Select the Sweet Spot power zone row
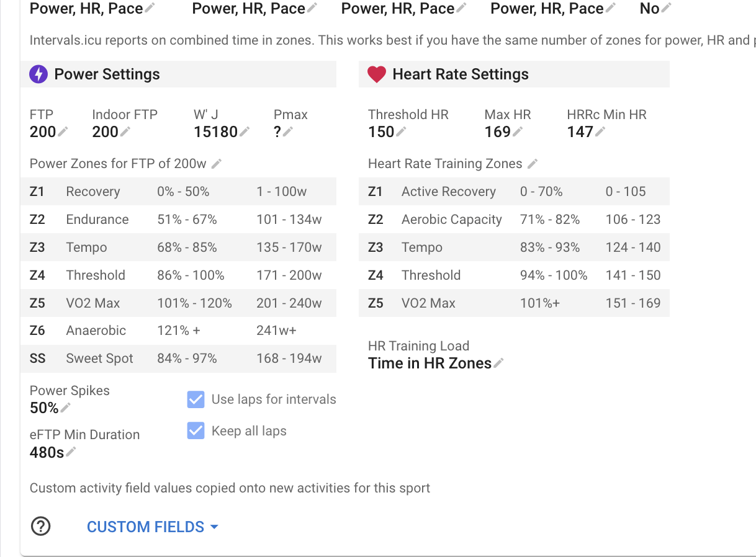 tap(178, 359)
